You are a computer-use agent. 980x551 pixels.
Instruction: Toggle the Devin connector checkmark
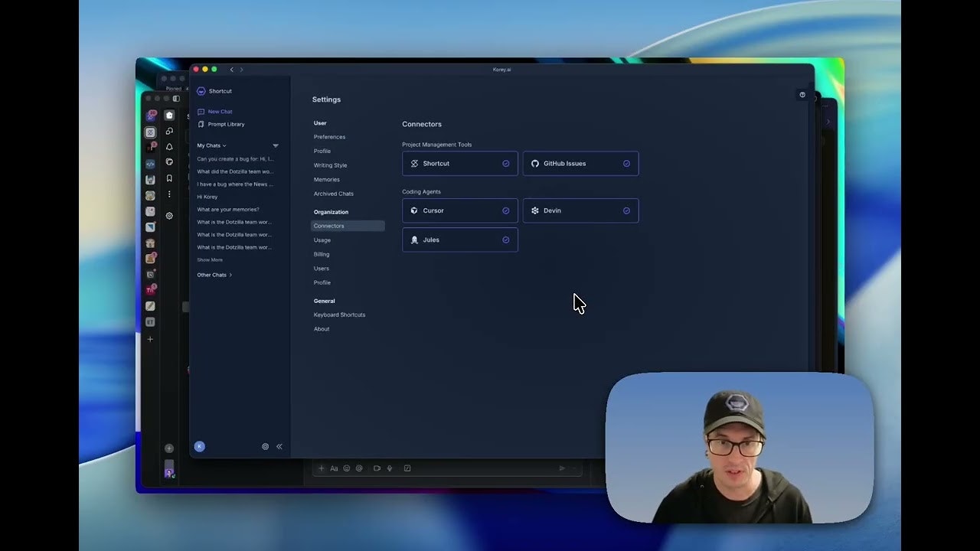[626, 210]
